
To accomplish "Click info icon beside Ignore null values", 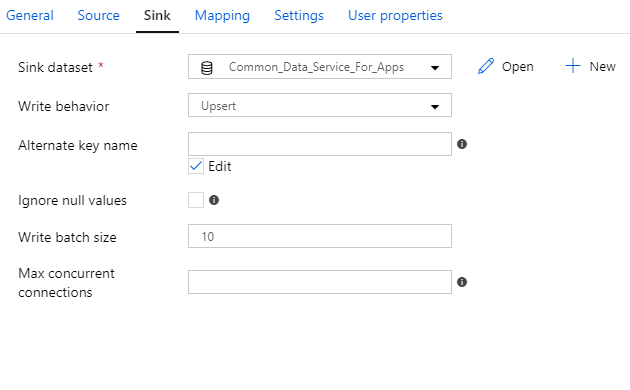I will tap(214, 200).
